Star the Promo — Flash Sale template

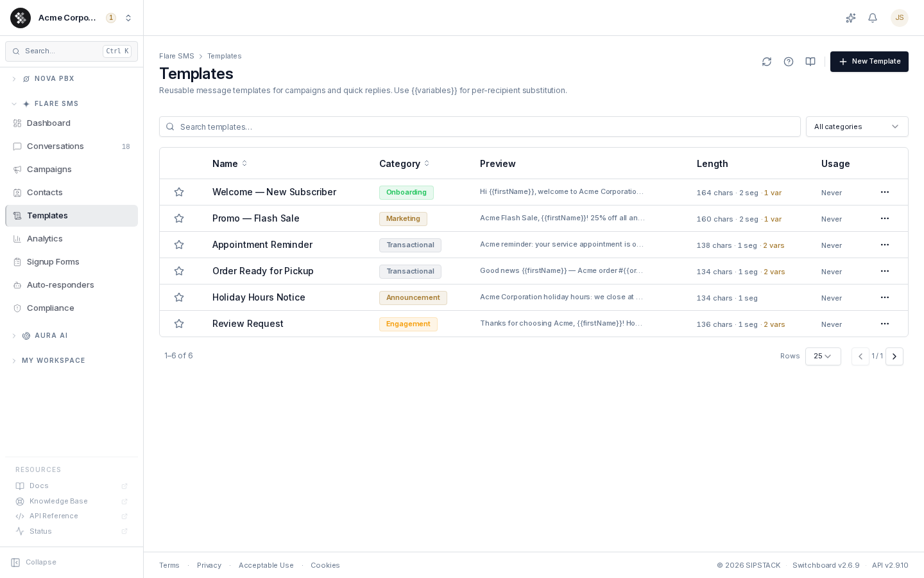coord(179,218)
